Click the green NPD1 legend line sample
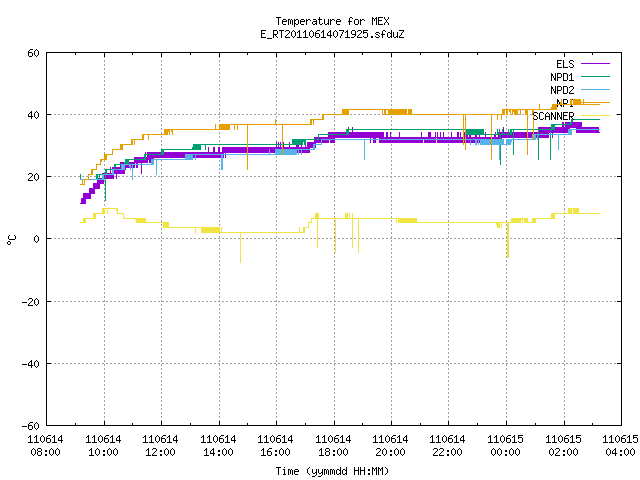This screenshot has width=640, height=480. [595, 76]
